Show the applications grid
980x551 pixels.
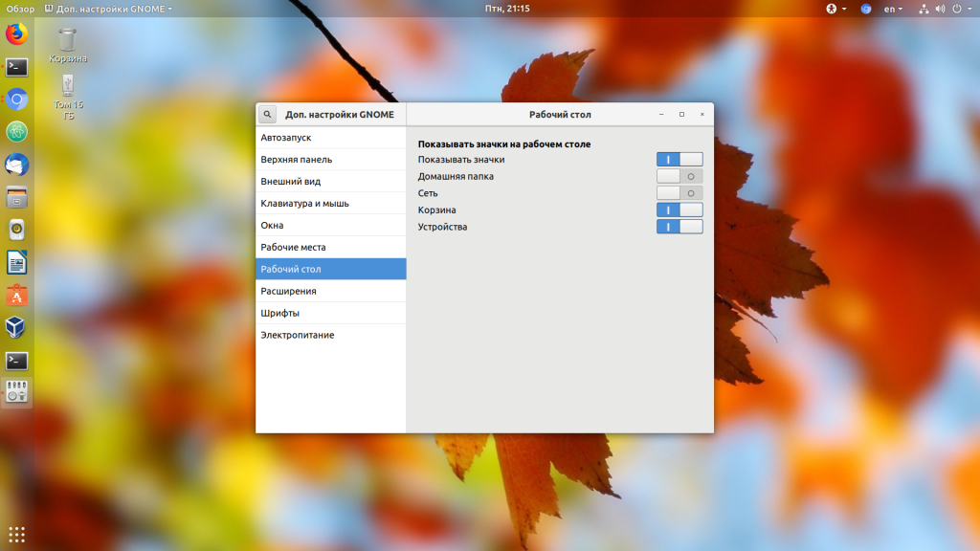click(16, 534)
